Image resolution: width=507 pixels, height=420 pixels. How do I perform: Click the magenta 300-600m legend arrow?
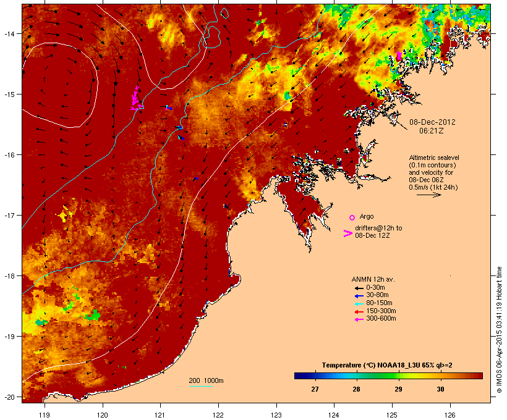point(359,319)
